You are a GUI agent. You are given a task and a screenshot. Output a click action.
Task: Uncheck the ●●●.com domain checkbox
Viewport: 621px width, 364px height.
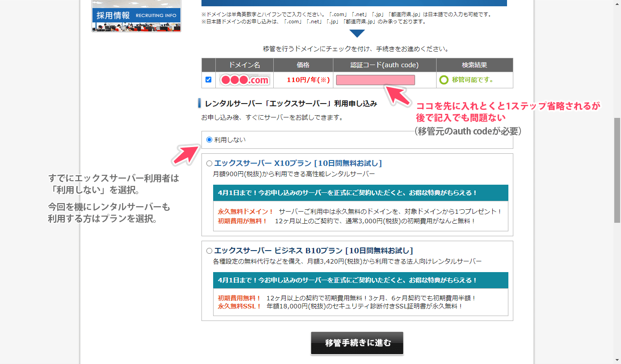(208, 80)
